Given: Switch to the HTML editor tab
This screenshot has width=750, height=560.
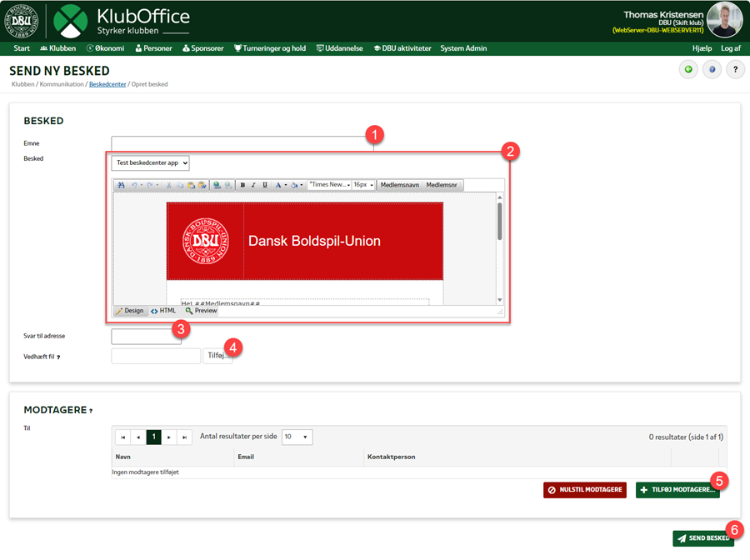Looking at the screenshot, I should point(163,311).
